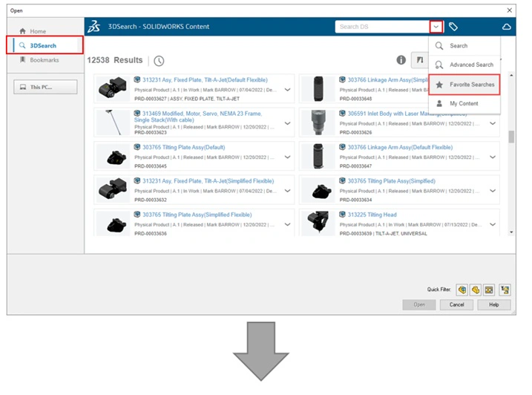The width and height of the screenshot is (532, 395).
Task: Click the results scrollbar down arrow
Action: (x=511, y=232)
